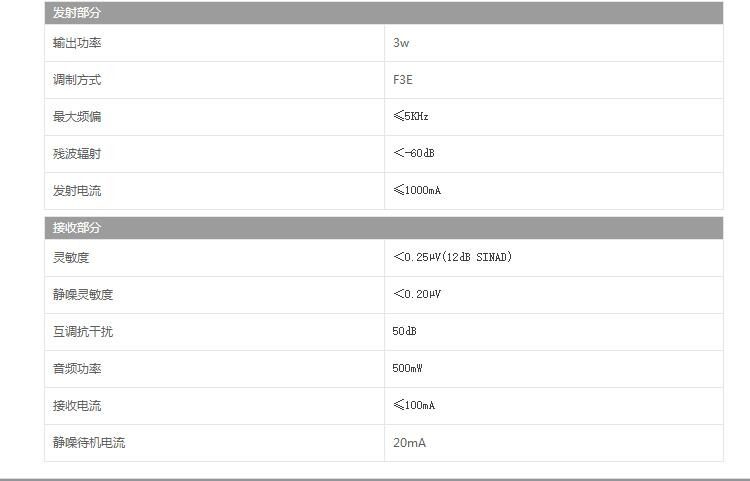The height and width of the screenshot is (481, 750).
Task: Click the 发射部分 section header
Action: pyautogui.click(x=77, y=13)
